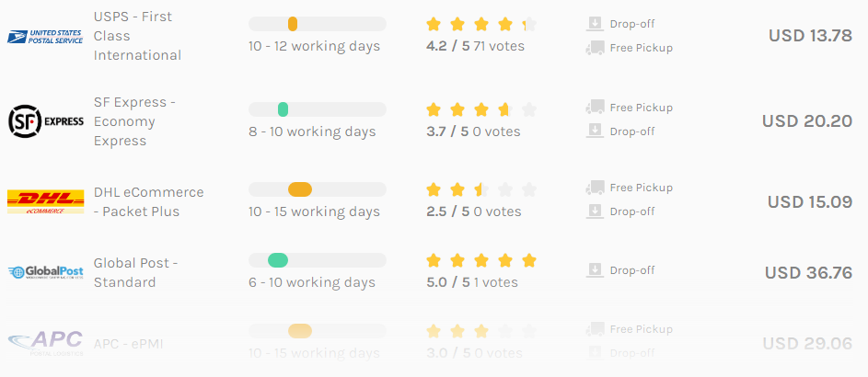Click the GlobalPost logo
This screenshot has width=868, height=377.
coord(45,272)
